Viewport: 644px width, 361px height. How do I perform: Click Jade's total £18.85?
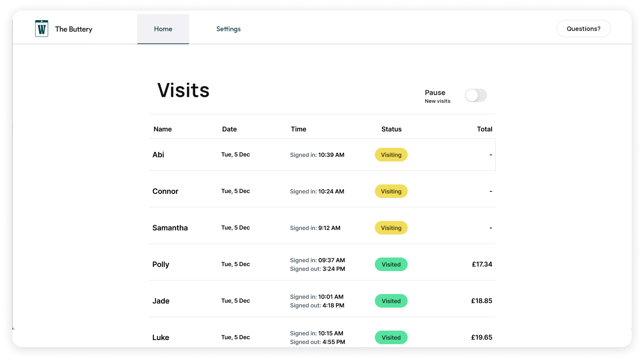(x=481, y=301)
